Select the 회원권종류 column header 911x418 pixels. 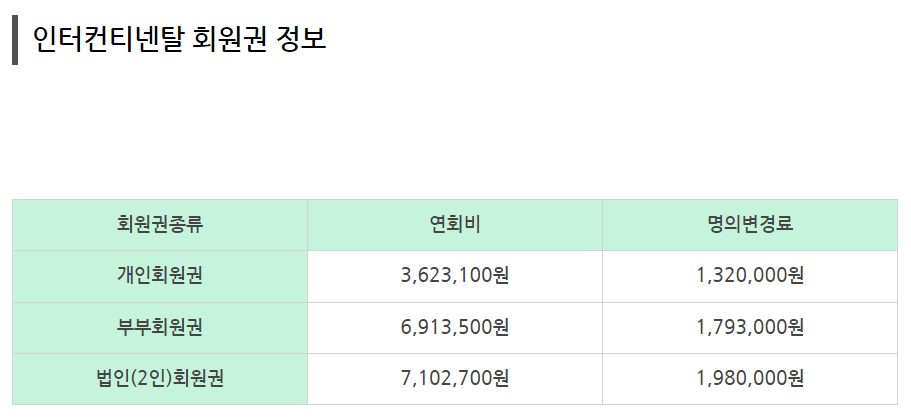160,225
